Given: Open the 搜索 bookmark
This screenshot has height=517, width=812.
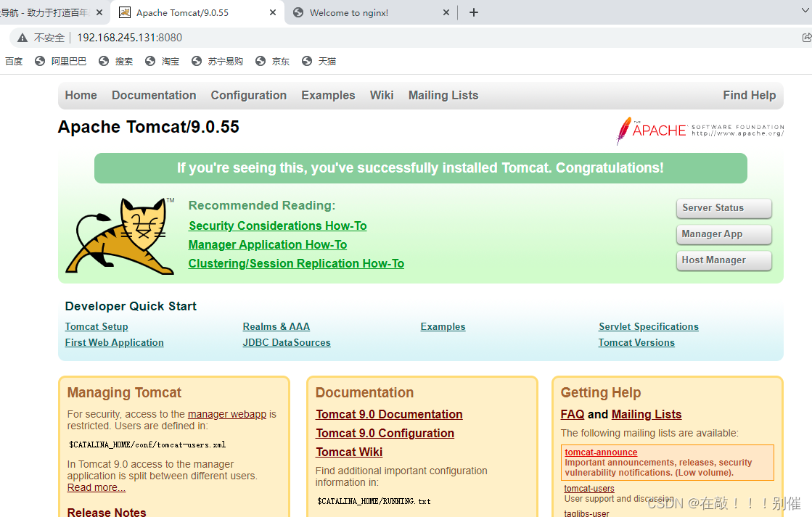Looking at the screenshot, I should (115, 61).
